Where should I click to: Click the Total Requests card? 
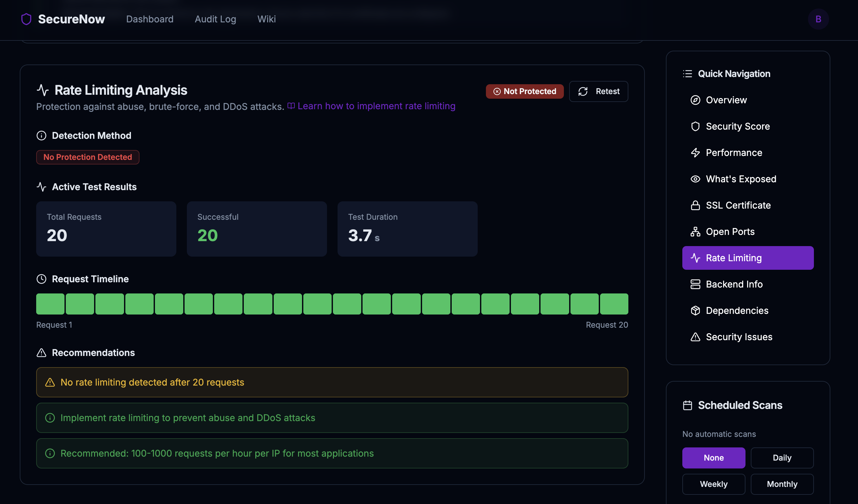[x=106, y=229]
